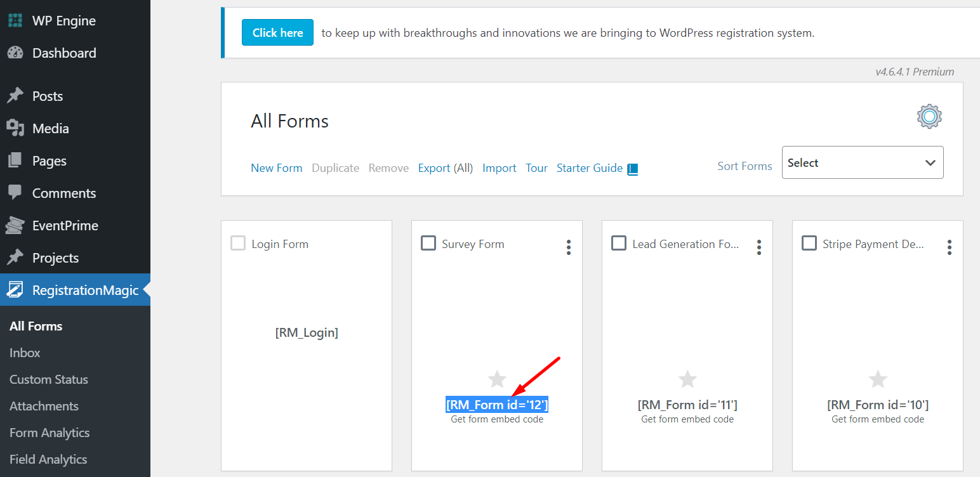Click the star on Lead Generation card

(687, 379)
